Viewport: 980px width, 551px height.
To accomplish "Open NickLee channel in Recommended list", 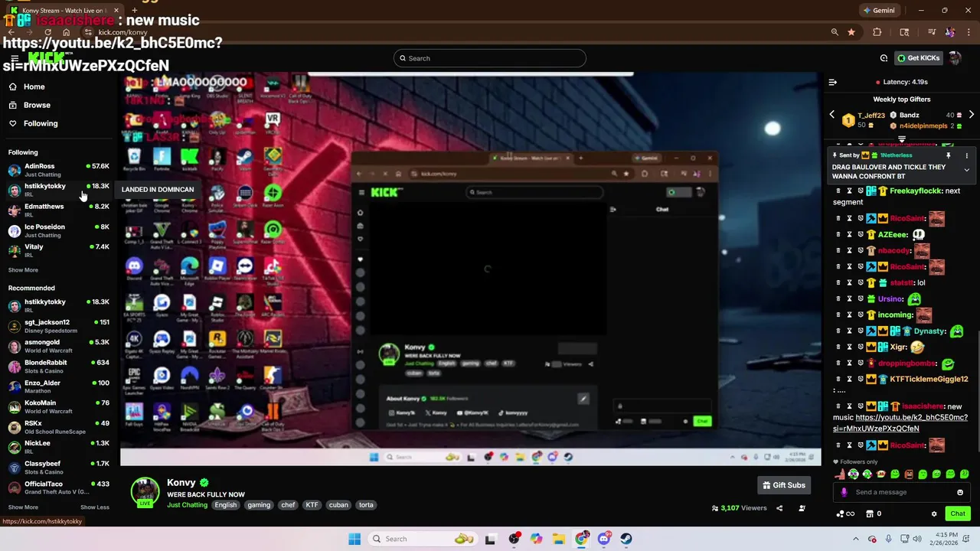I will tap(58, 447).
